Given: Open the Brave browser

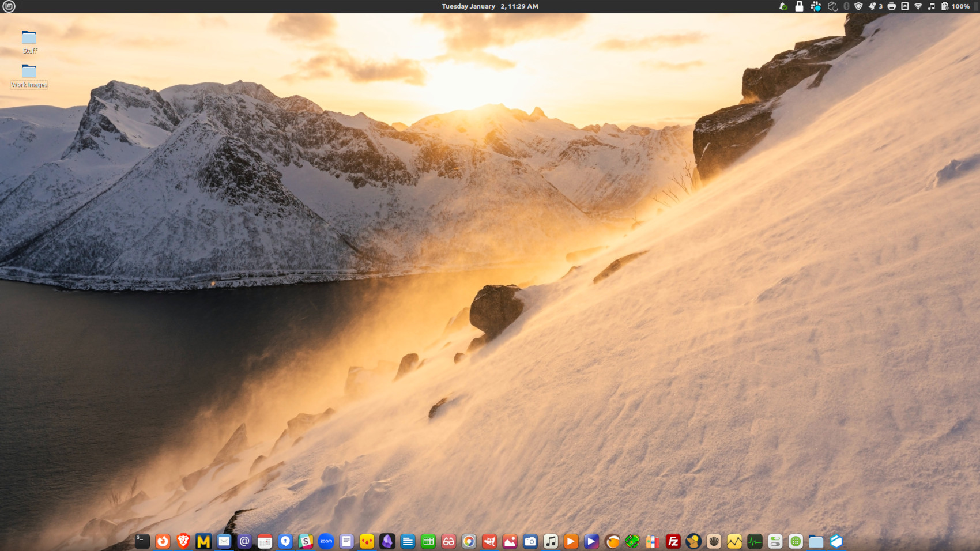Looking at the screenshot, I should [x=183, y=541].
